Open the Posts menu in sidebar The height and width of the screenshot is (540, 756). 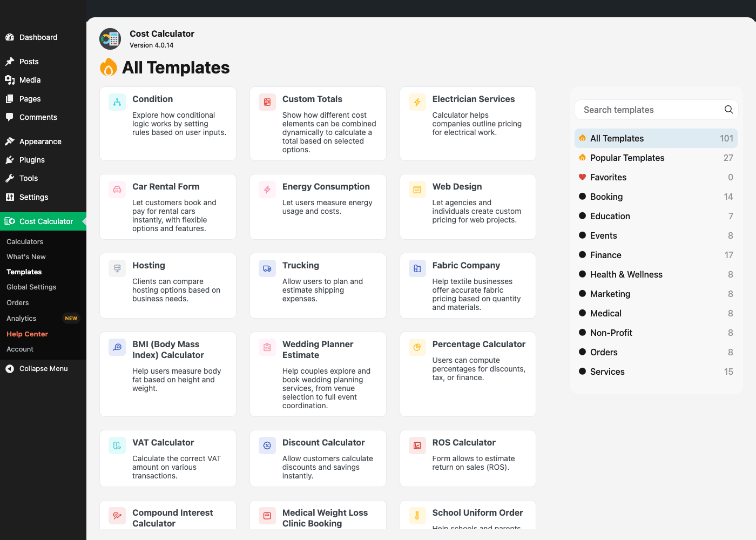43,62
